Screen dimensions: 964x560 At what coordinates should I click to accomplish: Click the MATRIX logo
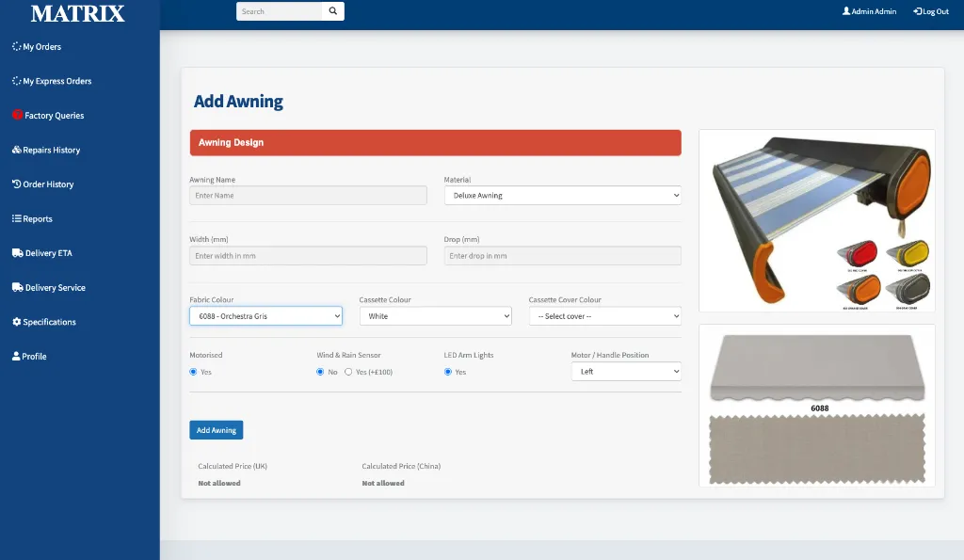[78, 13]
